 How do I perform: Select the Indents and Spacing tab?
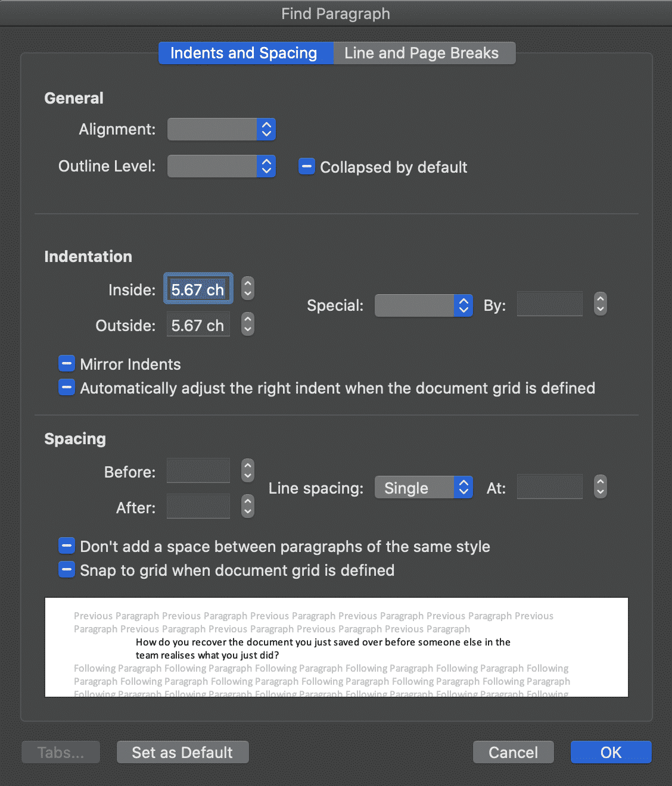click(x=244, y=53)
